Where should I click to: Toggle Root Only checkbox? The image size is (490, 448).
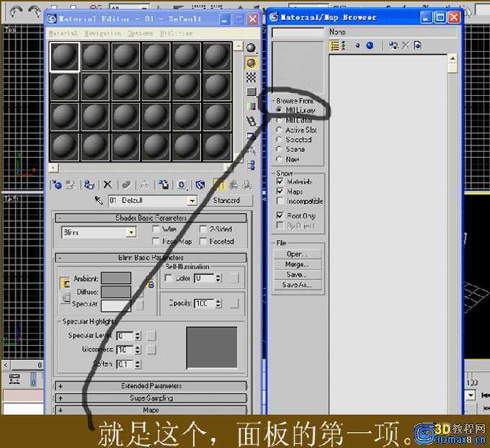coord(280,215)
